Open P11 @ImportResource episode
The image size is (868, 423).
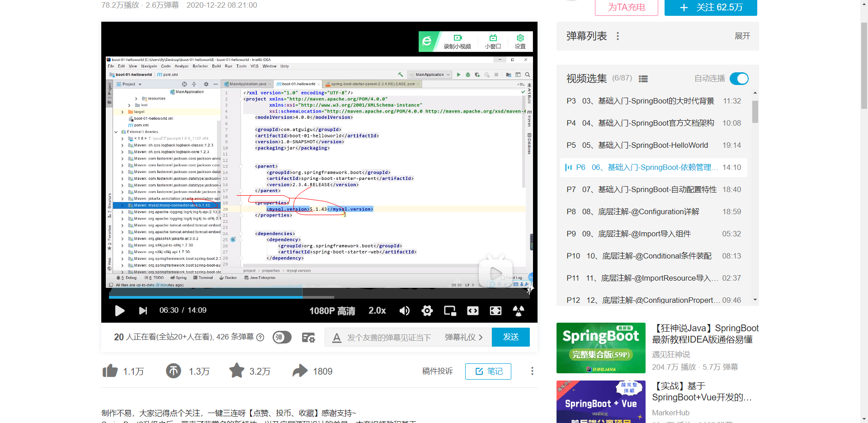(x=654, y=278)
